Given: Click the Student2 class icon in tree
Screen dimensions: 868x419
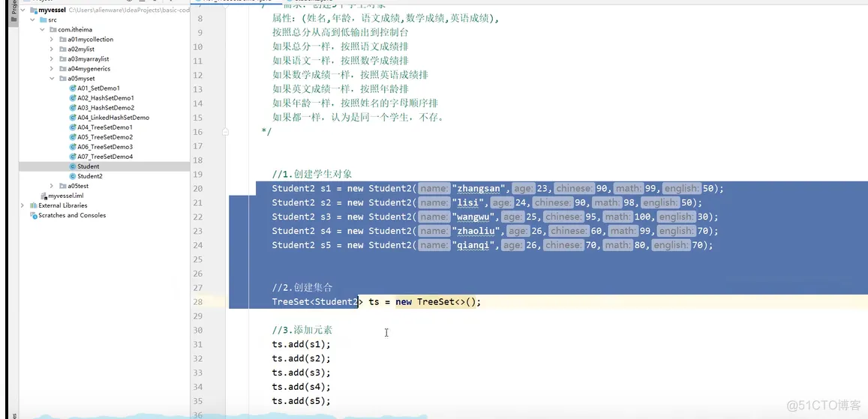Looking at the screenshot, I should coord(73,176).
